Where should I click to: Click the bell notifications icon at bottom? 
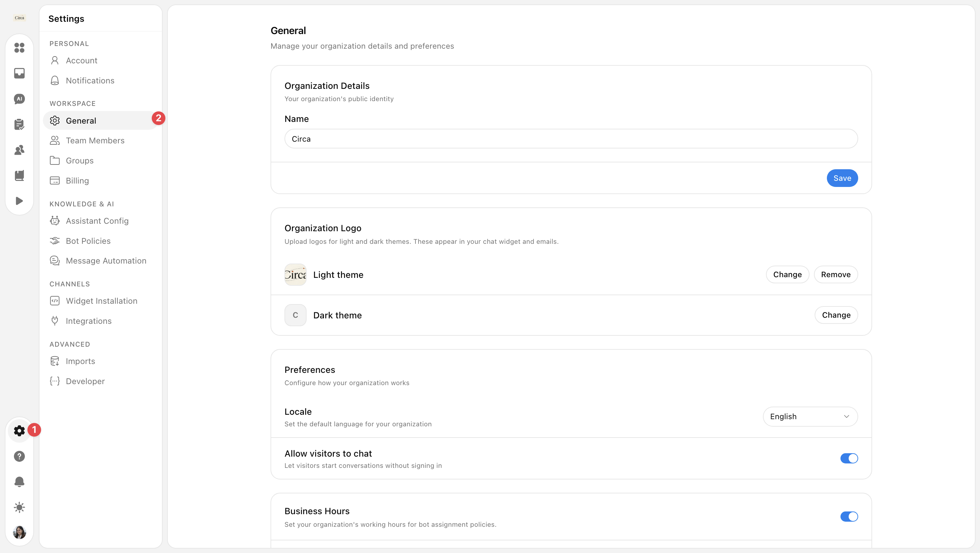pos(19,481)
